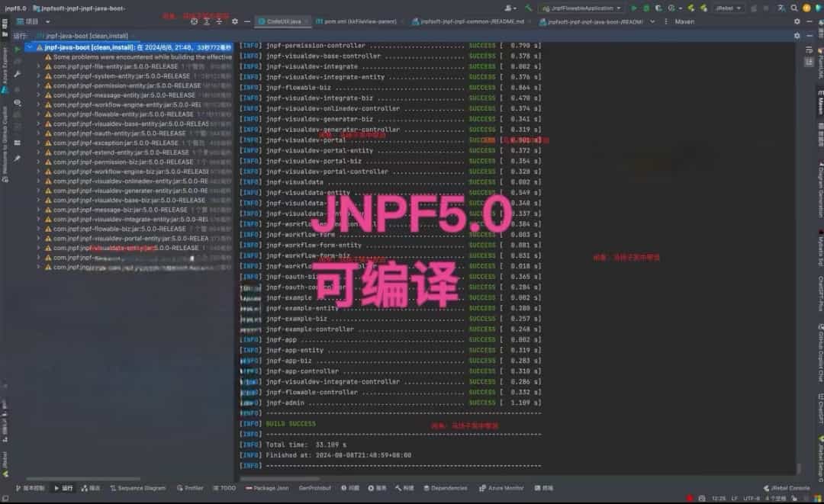Viewport: 824px width, 504px height.
Task: Minimize the Run panel with the minus icon
Action: [810, 36]
